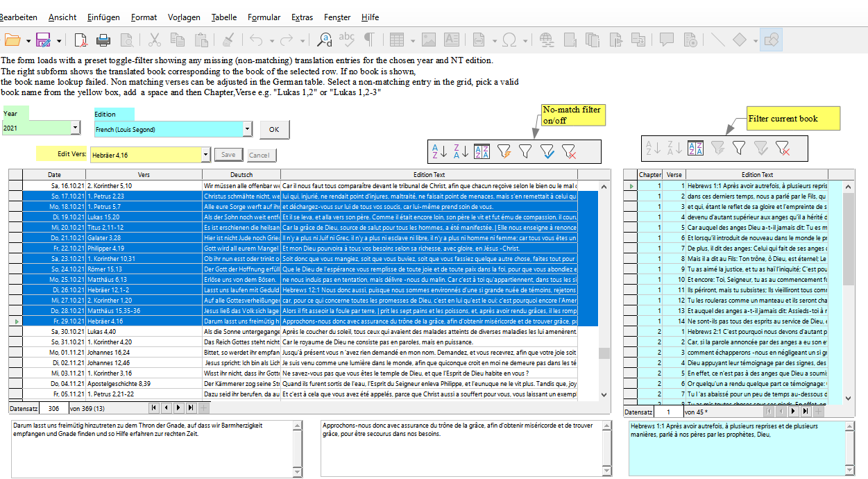Sort descending in the No-match filter toolbar
868x479 pixels.
pos(461,151)
